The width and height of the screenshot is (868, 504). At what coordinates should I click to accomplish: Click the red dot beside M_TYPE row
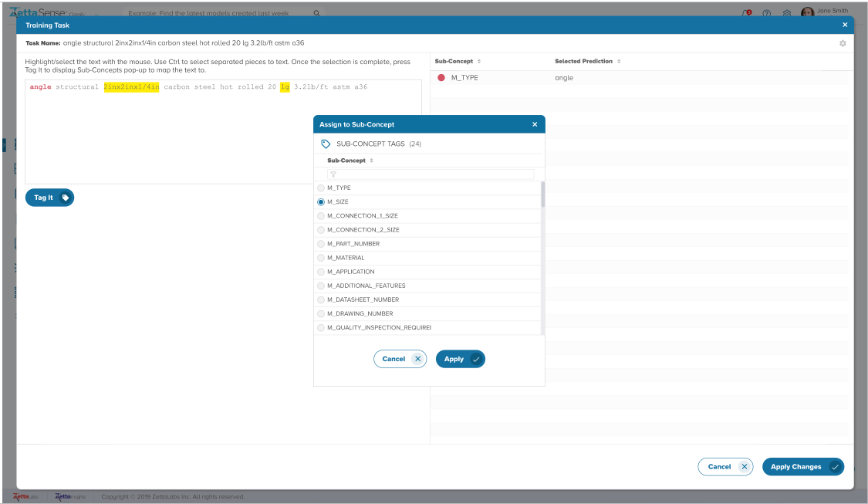[x=441, y=78]
